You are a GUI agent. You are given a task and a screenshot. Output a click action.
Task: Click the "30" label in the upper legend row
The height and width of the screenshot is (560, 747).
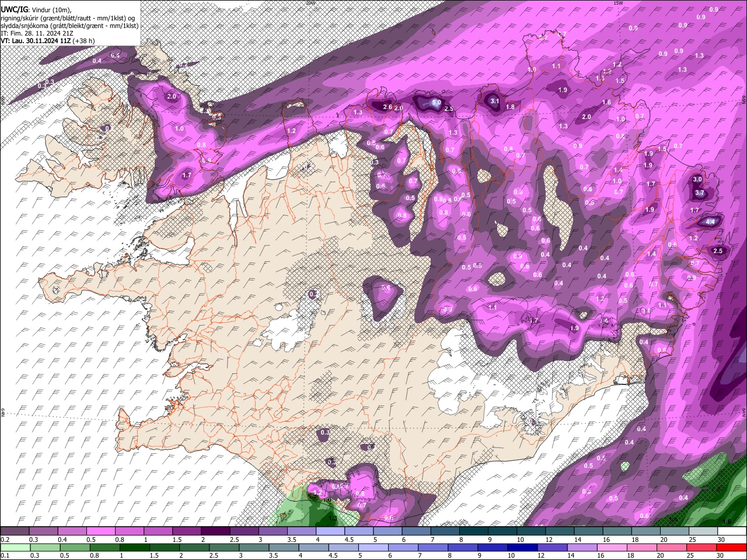coord(721,540)
